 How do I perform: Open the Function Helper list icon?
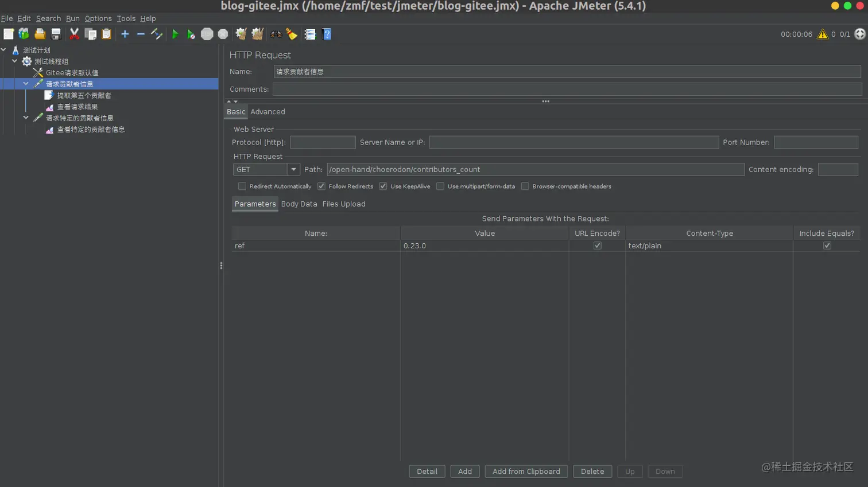tap(310, 34)
